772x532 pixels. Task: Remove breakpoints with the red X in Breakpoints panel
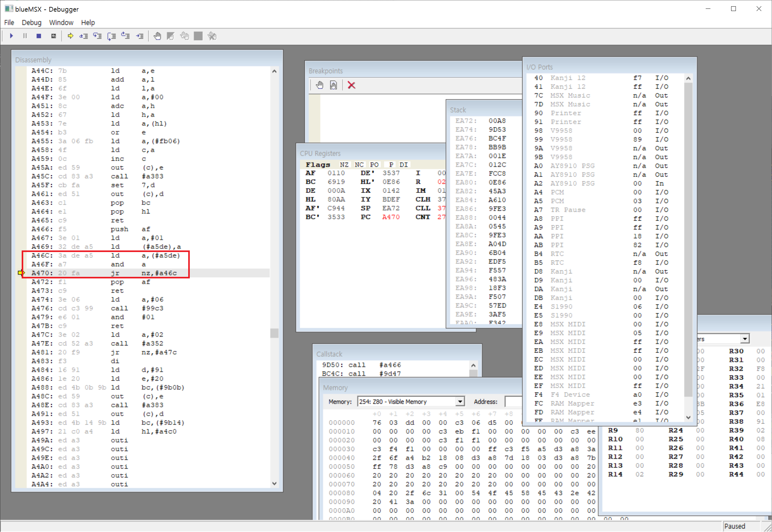tap(351, 85)
